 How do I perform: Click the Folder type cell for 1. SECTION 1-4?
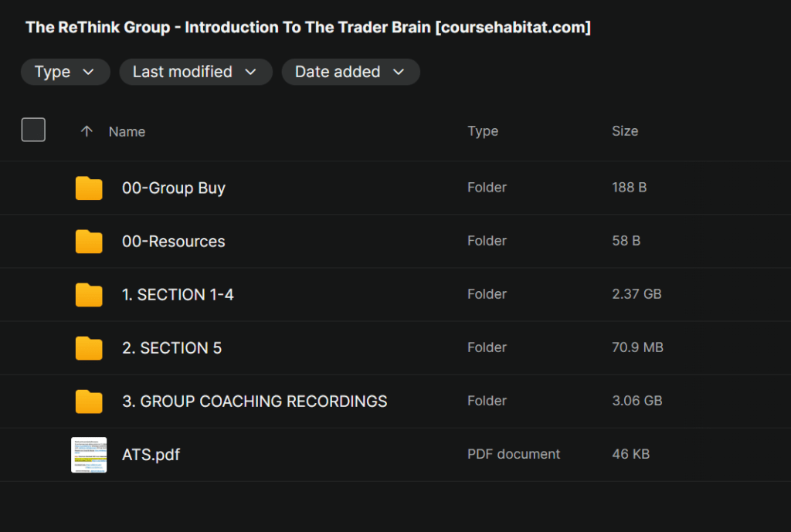[x=487, y=294]
